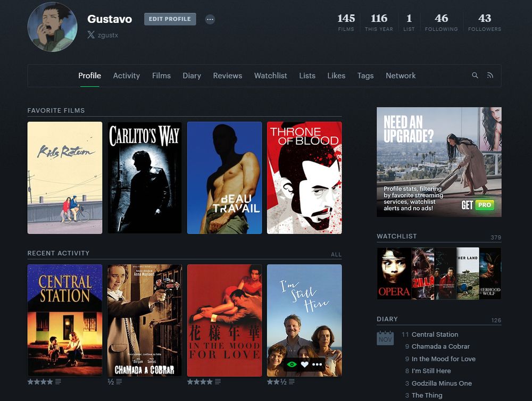Click the two-and-a-half-star rating under I'm Still Here
Screen dimensions: 532x401
277,382
